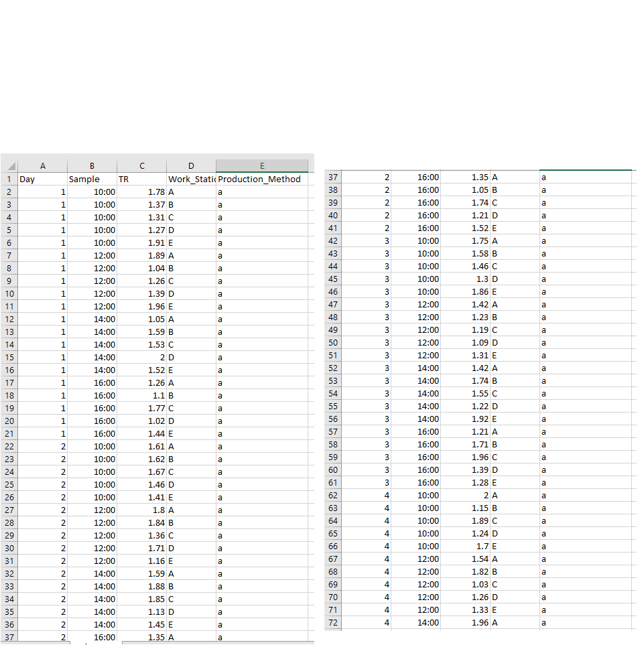Screen dimensions: 644x649
Task: Click the Select All corner button
Action: tap(9, 165)
